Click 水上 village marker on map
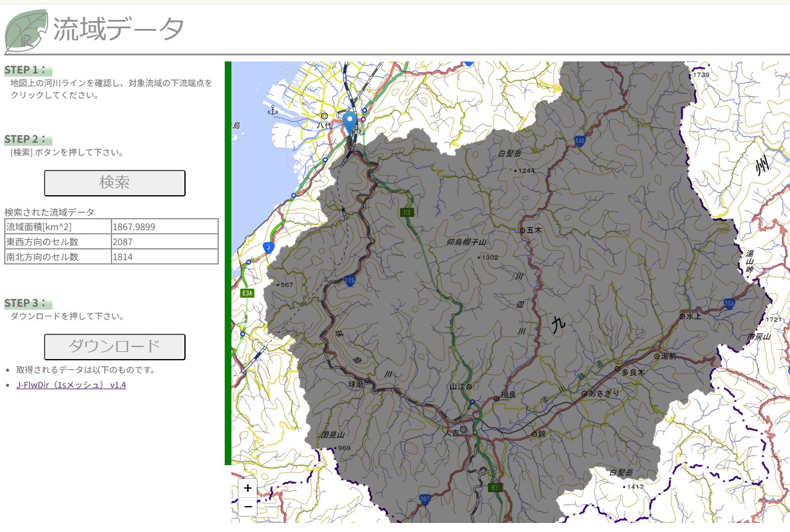Image resolution: width=790 pixels, height=532 pixels. (x=682, y=316)
